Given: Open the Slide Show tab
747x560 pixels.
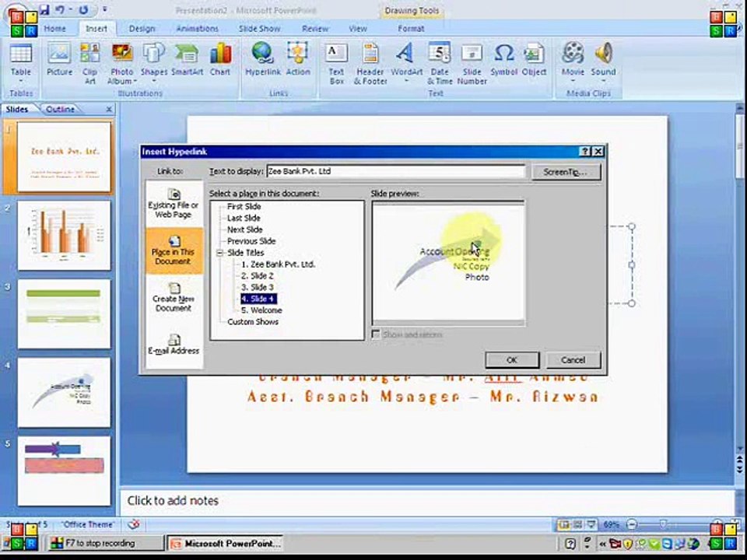Looking at the screenshot, I should [x=260, y=29].
